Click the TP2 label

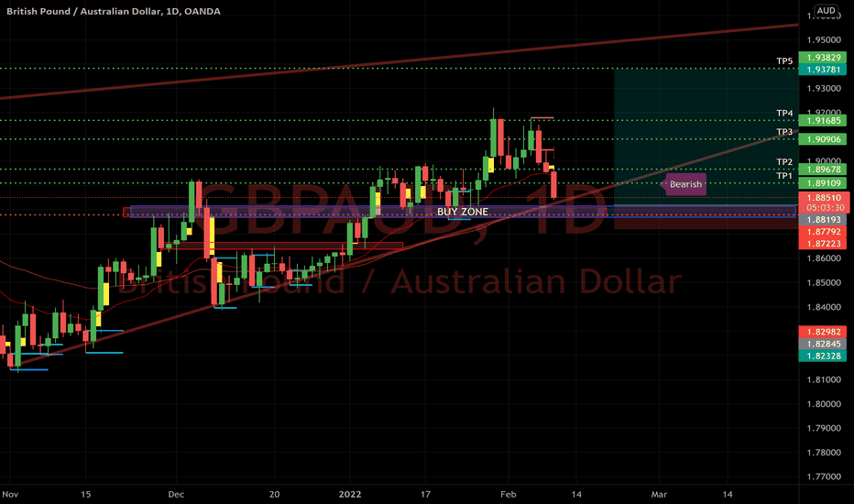[x=784, y=162]
